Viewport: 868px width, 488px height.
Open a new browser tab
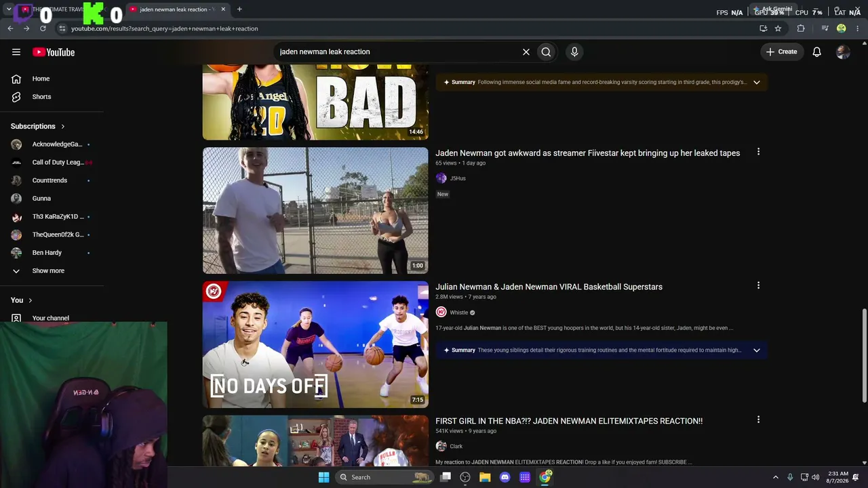[x=239, y=9]
